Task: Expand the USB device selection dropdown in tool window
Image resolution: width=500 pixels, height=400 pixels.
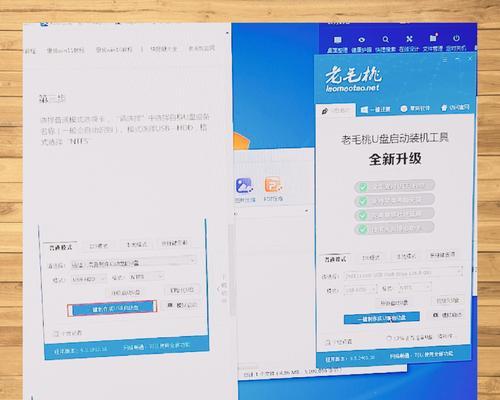Action: click(x=403, y=274)
